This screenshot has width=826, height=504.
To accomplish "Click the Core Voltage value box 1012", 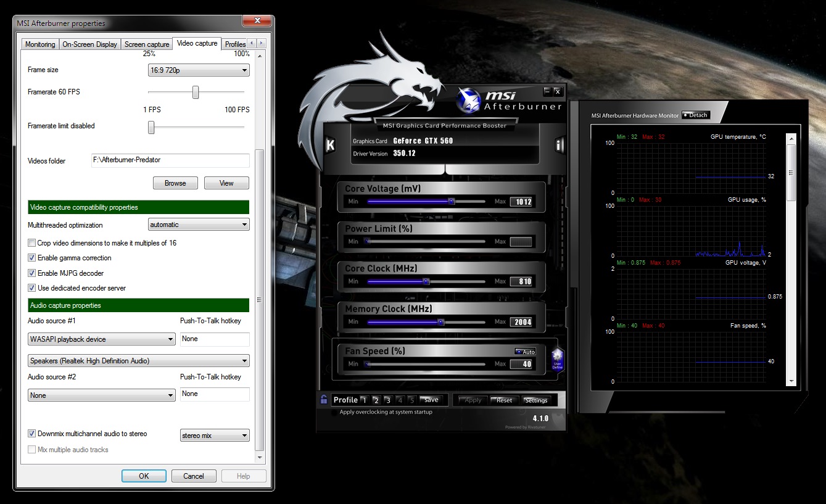I will tap(521, 202).
